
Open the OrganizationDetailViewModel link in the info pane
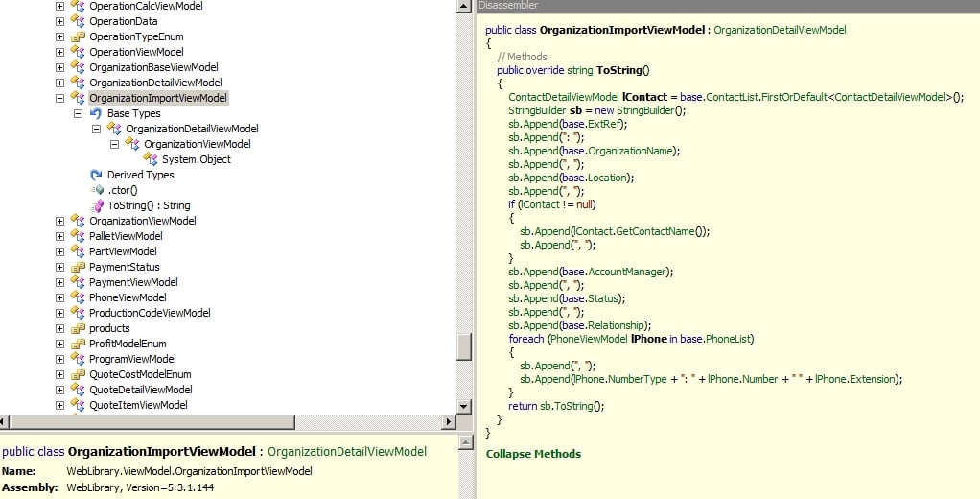pyautogui.click(x=347, y=451)
